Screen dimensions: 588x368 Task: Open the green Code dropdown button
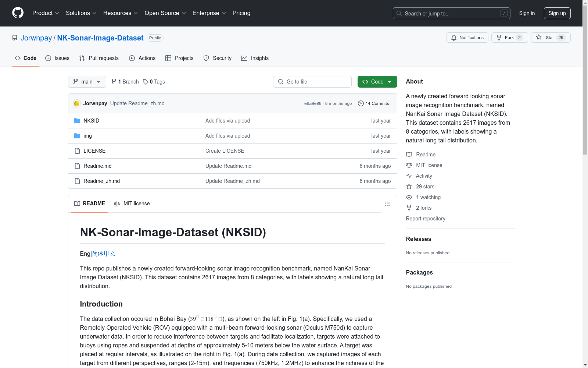377,82
